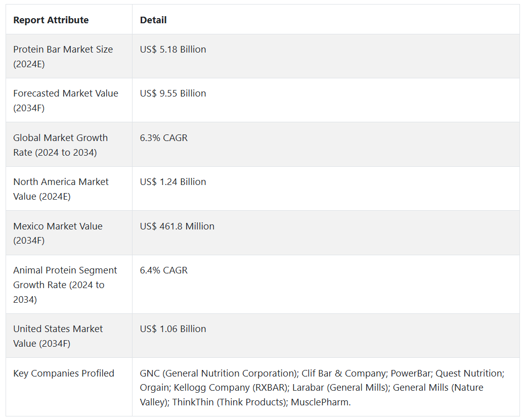Click the "Report Attribute" column header
523x420 pixels.
(51, 20)
